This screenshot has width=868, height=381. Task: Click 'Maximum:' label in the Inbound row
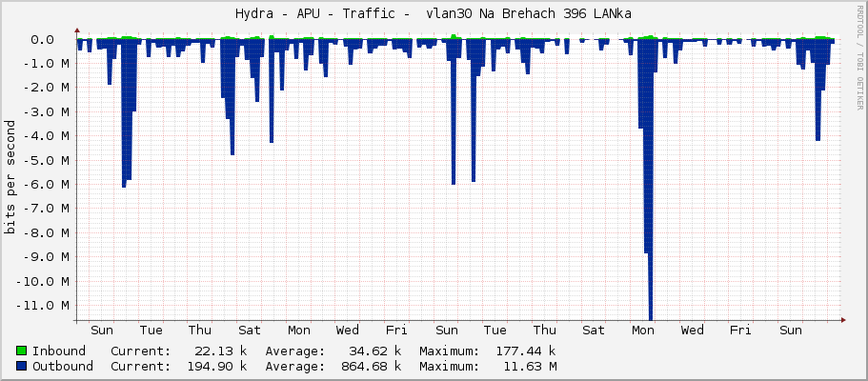click(450, 351)
